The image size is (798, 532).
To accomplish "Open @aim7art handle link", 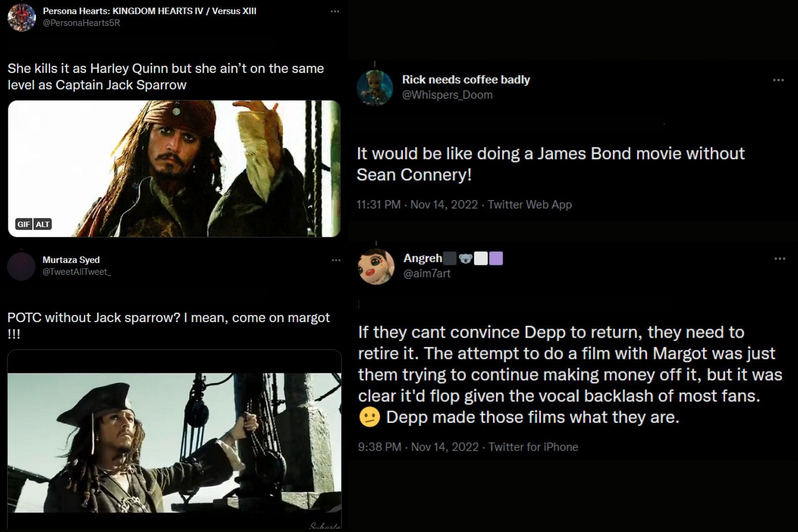I will pos(427,273).
